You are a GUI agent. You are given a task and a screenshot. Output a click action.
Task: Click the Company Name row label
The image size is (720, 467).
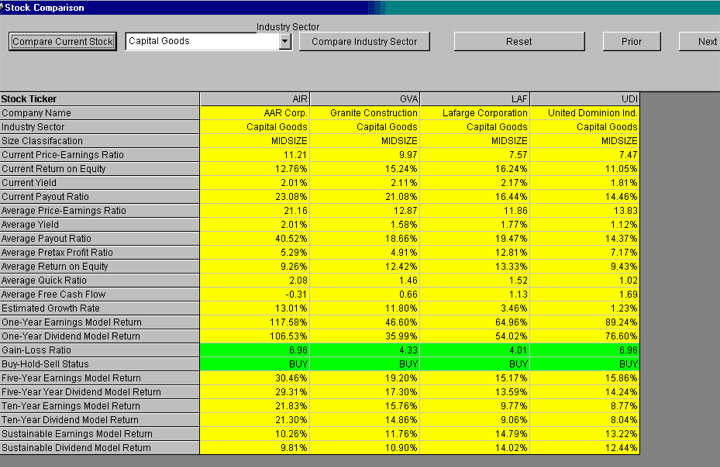100,113
